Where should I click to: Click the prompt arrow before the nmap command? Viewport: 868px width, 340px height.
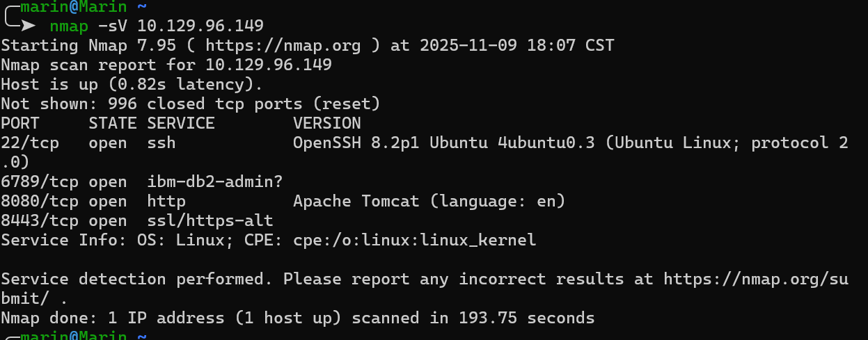pos(27,26)
